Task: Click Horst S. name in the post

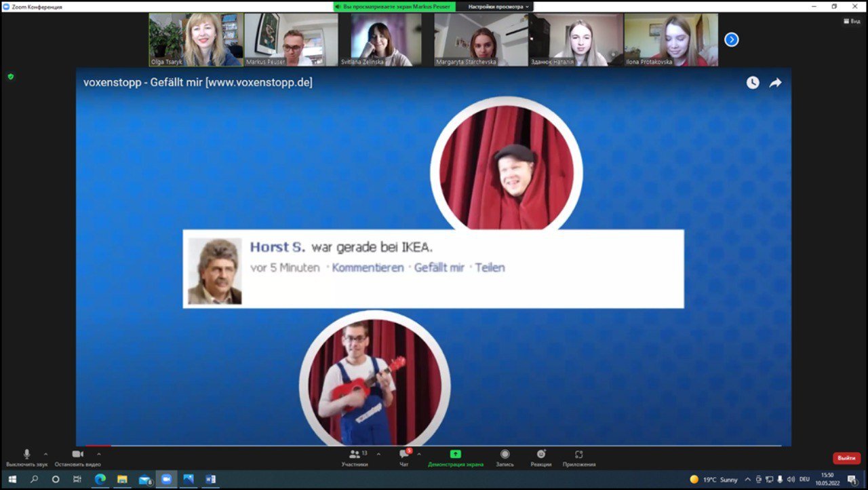Action: point(278,247)
